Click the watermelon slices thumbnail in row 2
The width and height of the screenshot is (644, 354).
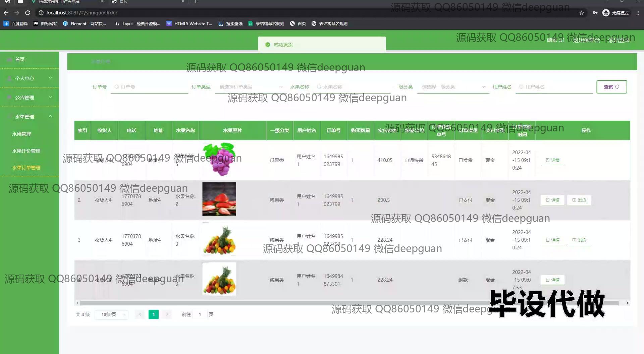[x=219, y=199]
